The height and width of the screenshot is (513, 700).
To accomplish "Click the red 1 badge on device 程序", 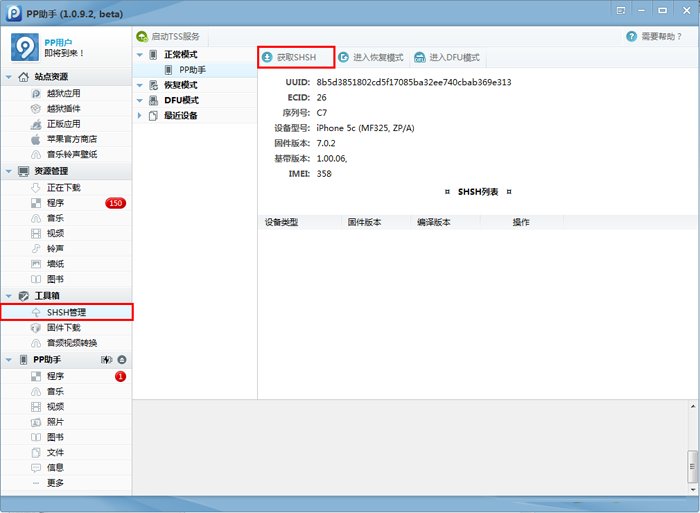I will (x=120, y=376).
